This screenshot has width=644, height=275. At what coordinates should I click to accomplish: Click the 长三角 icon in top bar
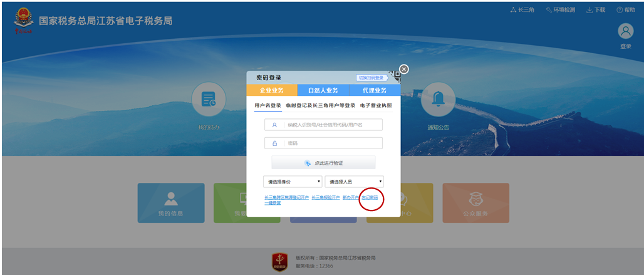(512, 10)
